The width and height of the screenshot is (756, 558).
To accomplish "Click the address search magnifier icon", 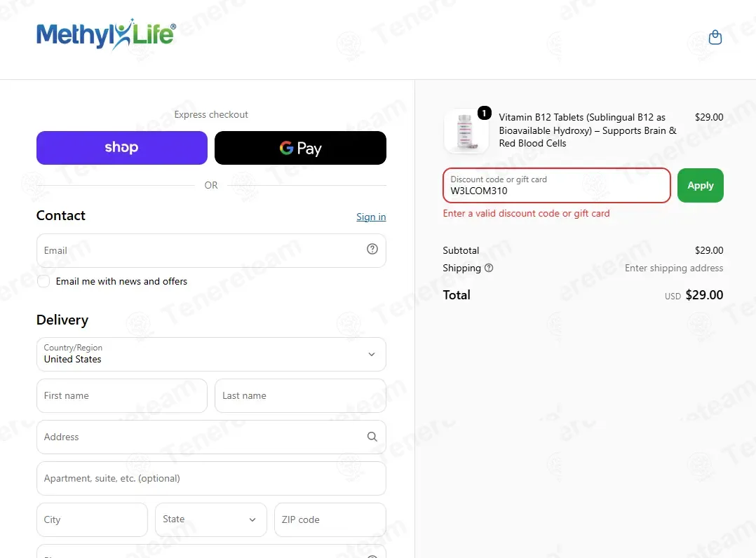I will click(x=372, y=437).
